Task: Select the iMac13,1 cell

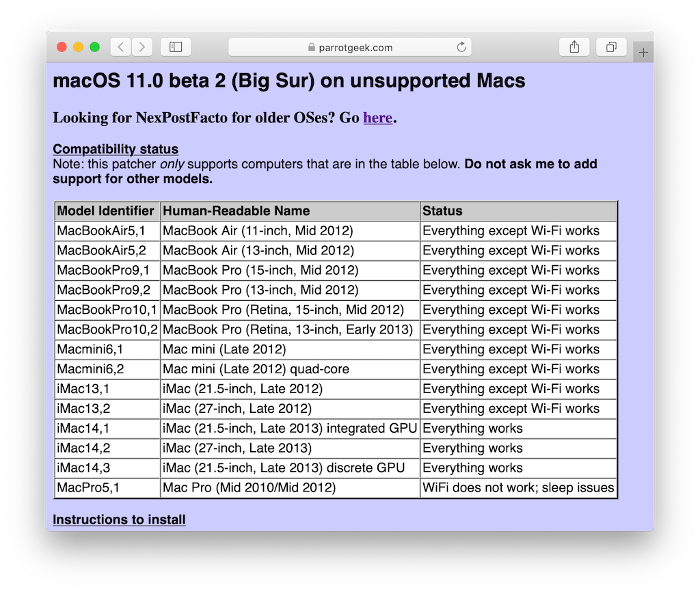Action: pos(107,388)
